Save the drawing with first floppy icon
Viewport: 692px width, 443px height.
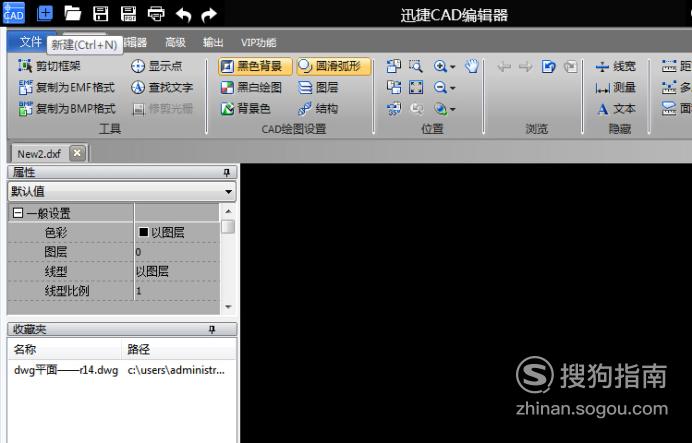[x=101, y=14]
